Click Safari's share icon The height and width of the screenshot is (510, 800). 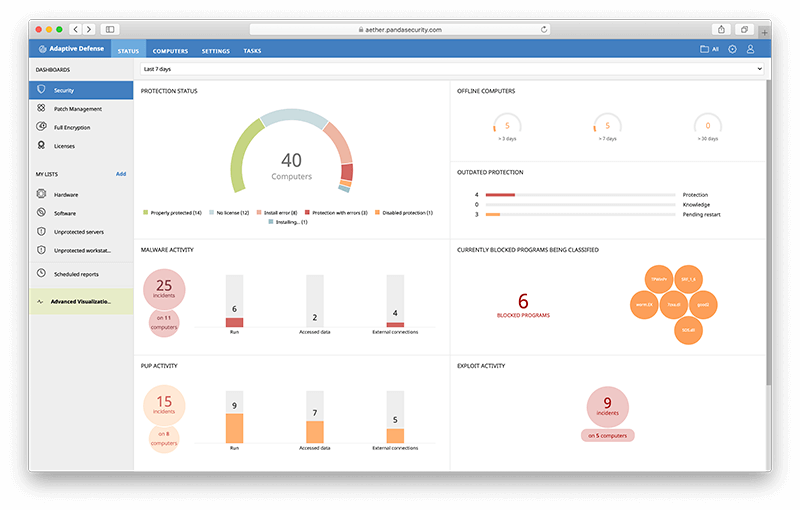click(x=720, y=30)
